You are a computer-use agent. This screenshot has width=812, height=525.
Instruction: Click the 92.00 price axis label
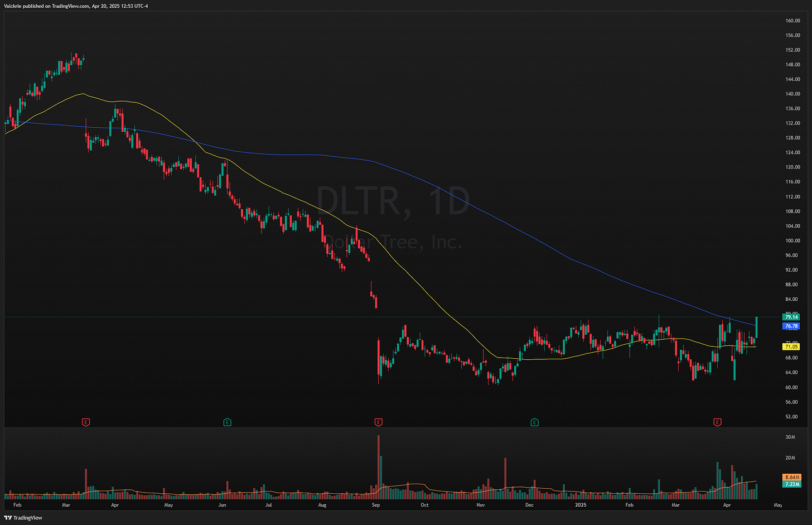coord(792,270)
